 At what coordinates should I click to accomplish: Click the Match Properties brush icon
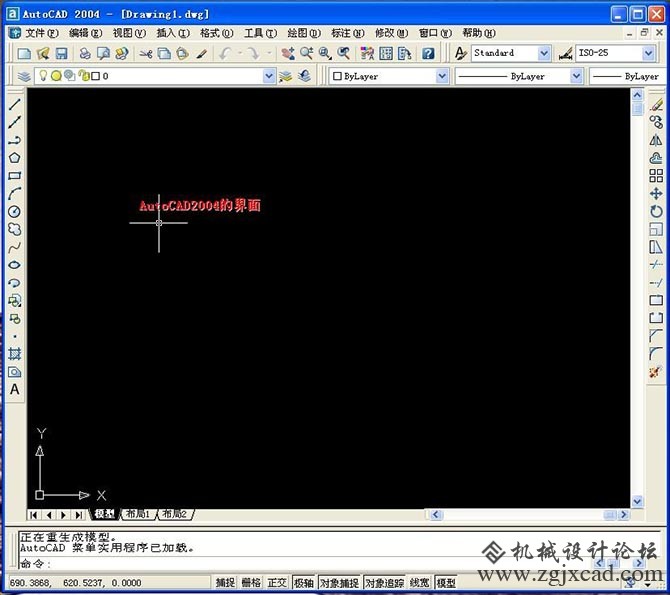pos(202,53)
